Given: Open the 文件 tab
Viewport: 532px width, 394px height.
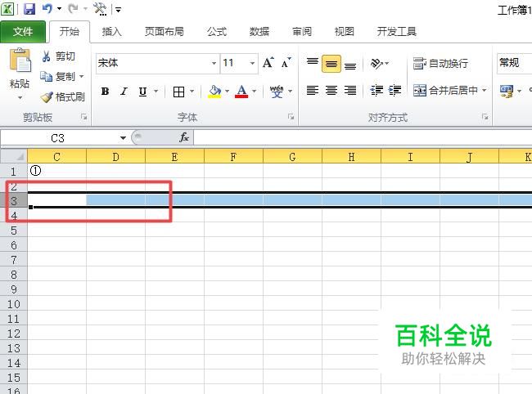Looking at the screenshot, I should tap(23, 32).
